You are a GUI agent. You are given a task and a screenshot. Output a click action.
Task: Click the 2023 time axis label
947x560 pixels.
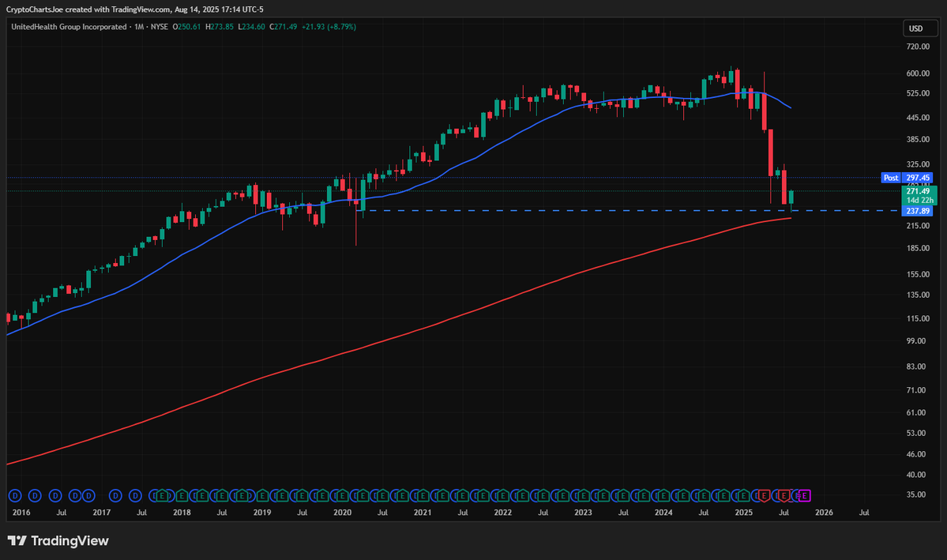pyautogui.click(x=584, y=513)
